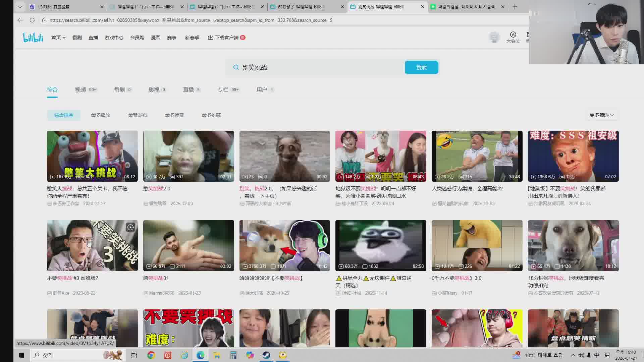This screenshot has width=644, height=362.
Task: Click the user avatar in header
Action: pos(494,37)
